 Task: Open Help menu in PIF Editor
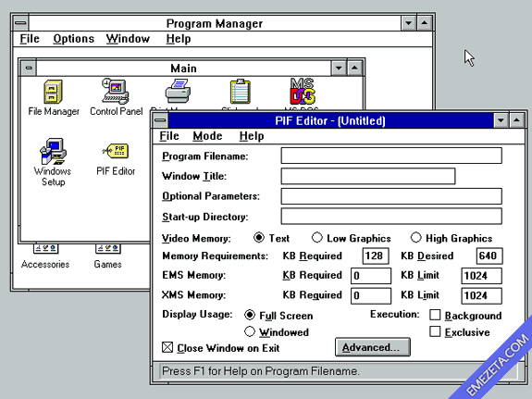[252, 136]
